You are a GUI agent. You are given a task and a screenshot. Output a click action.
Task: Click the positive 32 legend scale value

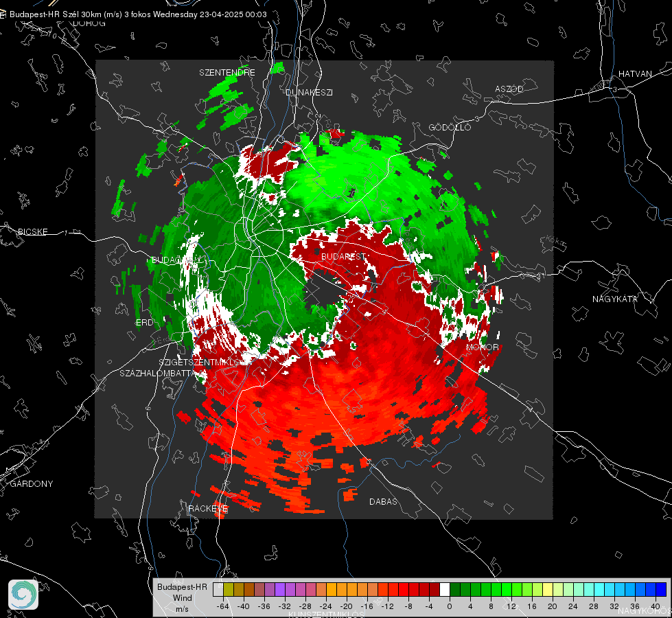[614, 606]
